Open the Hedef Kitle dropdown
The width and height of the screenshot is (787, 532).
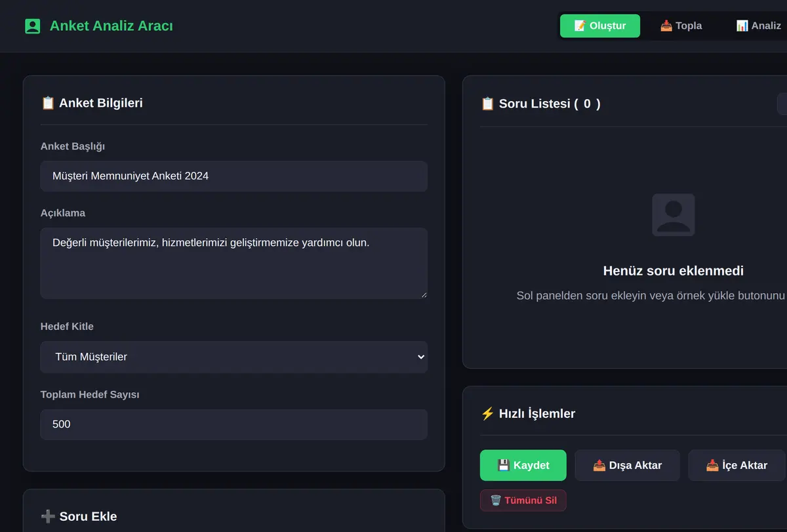point(233,357)
